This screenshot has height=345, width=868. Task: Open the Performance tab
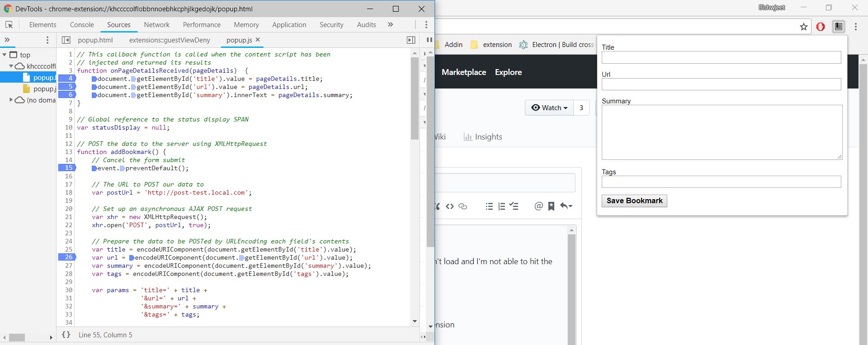(202, 25)
